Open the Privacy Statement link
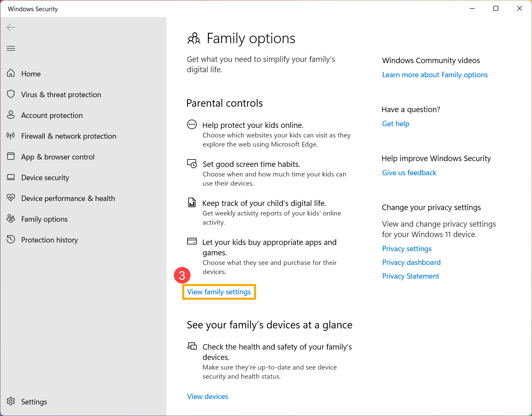 tap(410, 276)
